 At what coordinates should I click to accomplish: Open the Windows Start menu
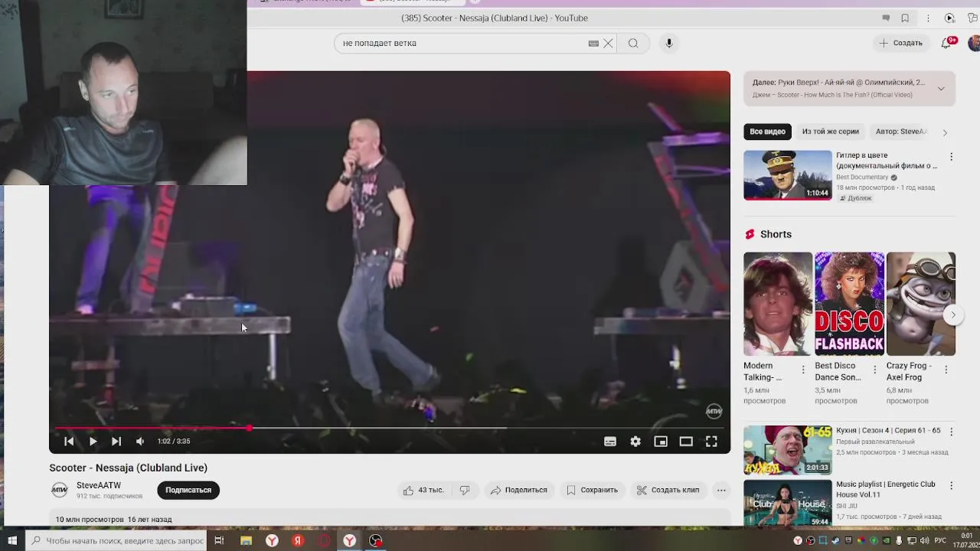[12, 541]
